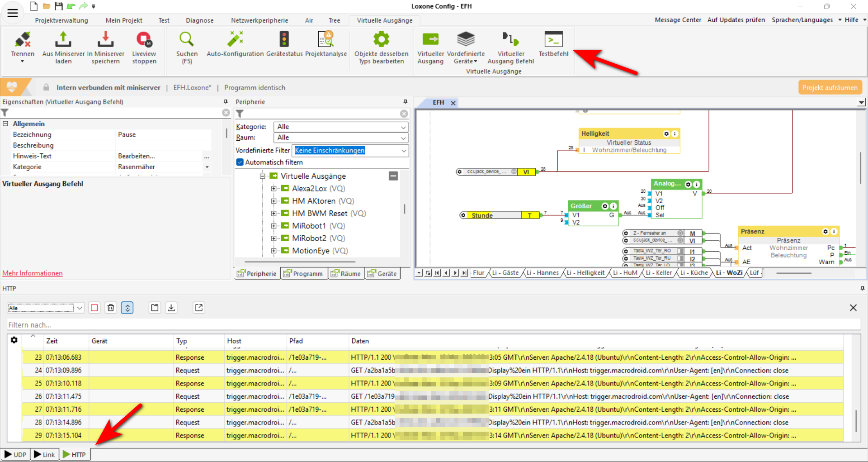The height and width of the screenshot is (462, 868).
Task: Click In Miniserver speichern icon
Action: point(105,40)
